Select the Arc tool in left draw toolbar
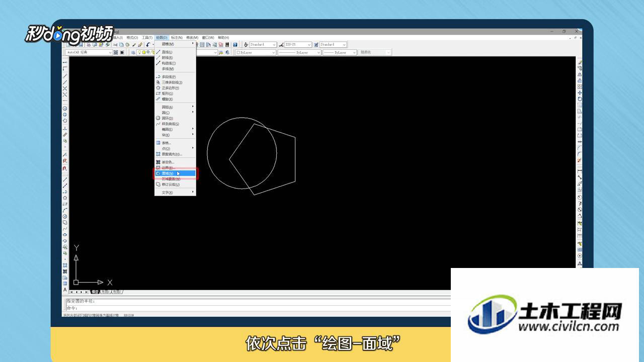The image size is (644, 362). 65,210
